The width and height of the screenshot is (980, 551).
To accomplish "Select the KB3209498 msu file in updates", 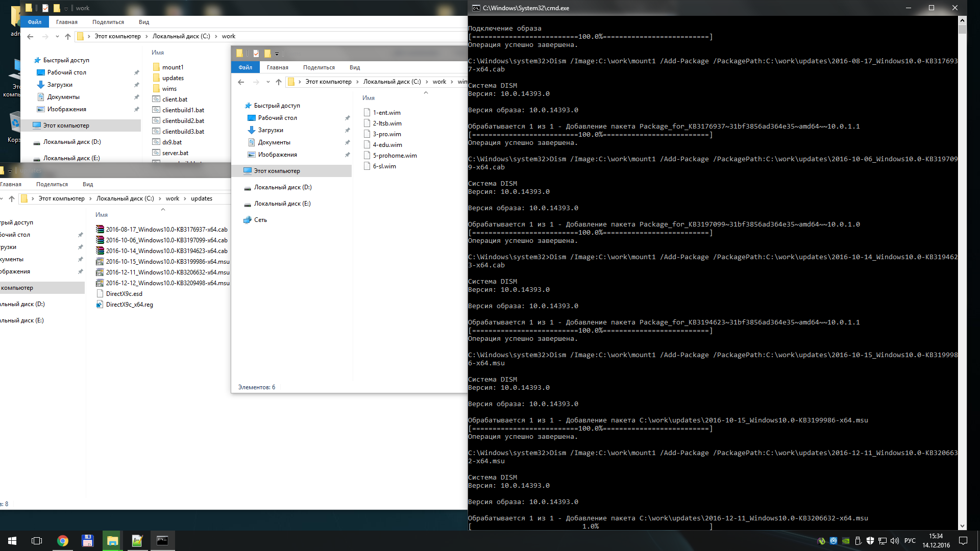I will coord(162,283).
